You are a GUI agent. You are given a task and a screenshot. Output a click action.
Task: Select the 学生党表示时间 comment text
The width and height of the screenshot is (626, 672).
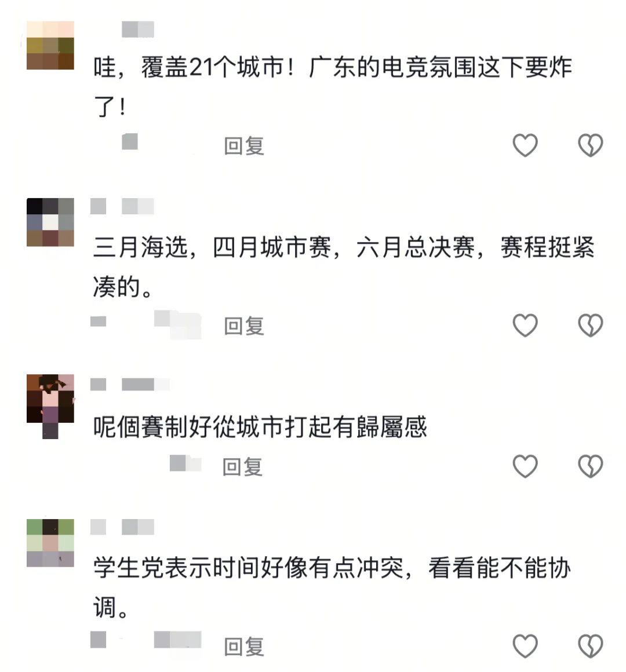pyautogui.click(x=332, y=587)
